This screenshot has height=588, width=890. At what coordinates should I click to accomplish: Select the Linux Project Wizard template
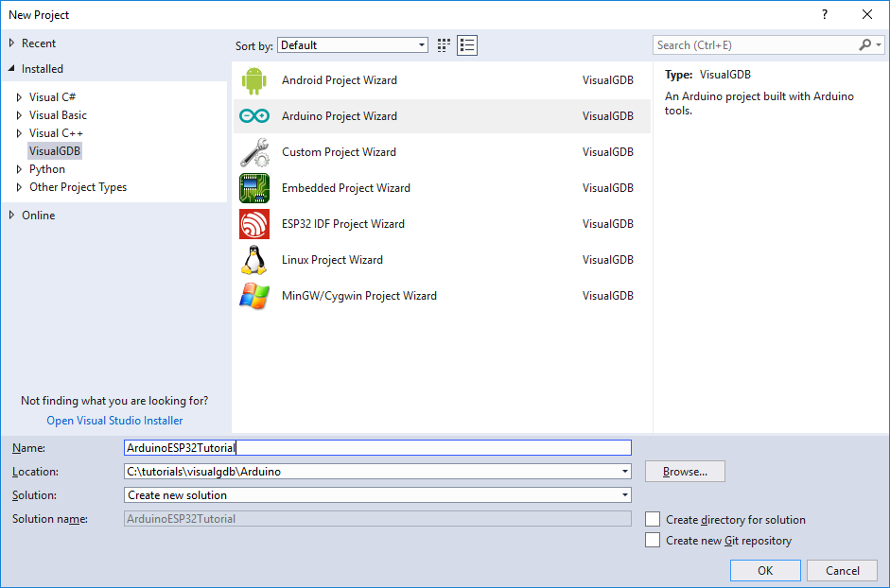point(442,260)
